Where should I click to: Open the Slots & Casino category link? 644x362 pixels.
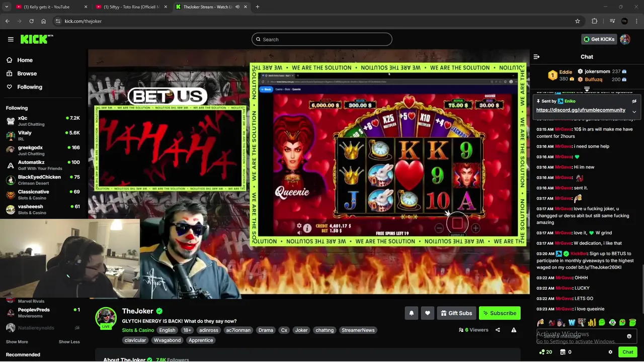coord(138,330)
